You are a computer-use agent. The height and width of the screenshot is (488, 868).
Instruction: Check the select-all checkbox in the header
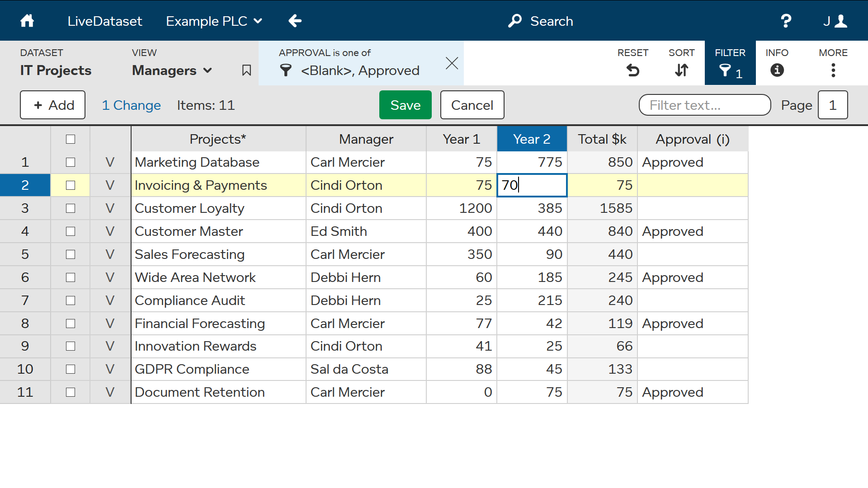pyautogui.click(x=70, y=139)
